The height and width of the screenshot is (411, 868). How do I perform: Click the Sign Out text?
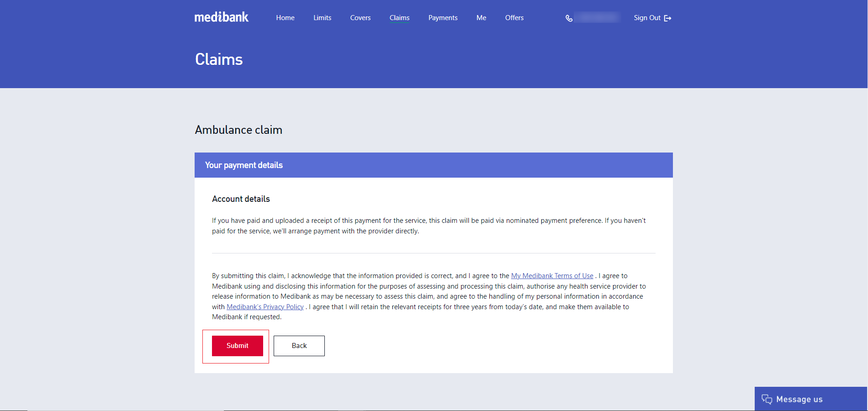(647, 18)
